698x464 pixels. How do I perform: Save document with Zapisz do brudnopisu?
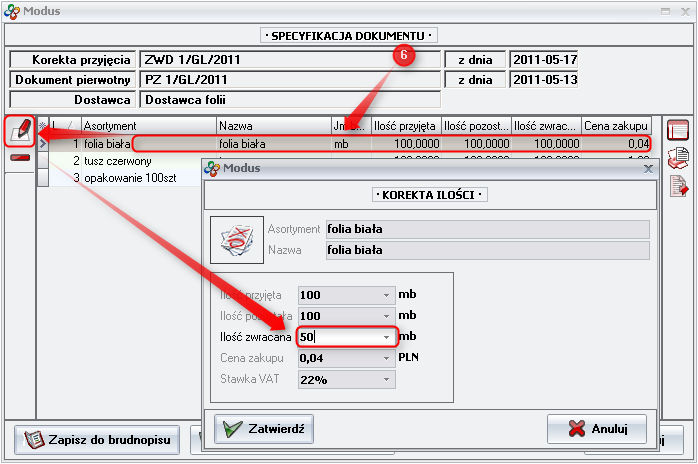click(x=97, y=440)
